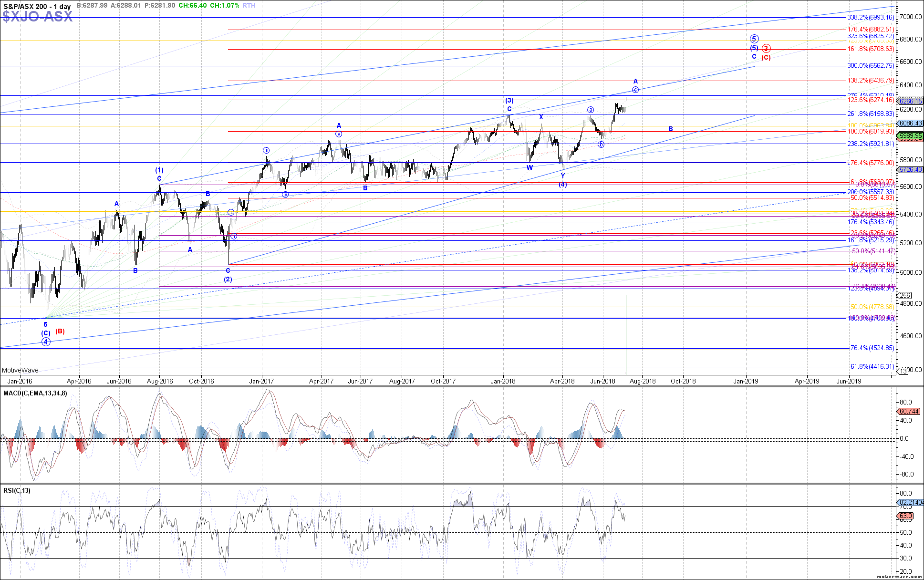Click the MACD(C,EMA,13,34,8) study label
The height and width of the screenshot is (580, 924).
(x=35, y=393)
